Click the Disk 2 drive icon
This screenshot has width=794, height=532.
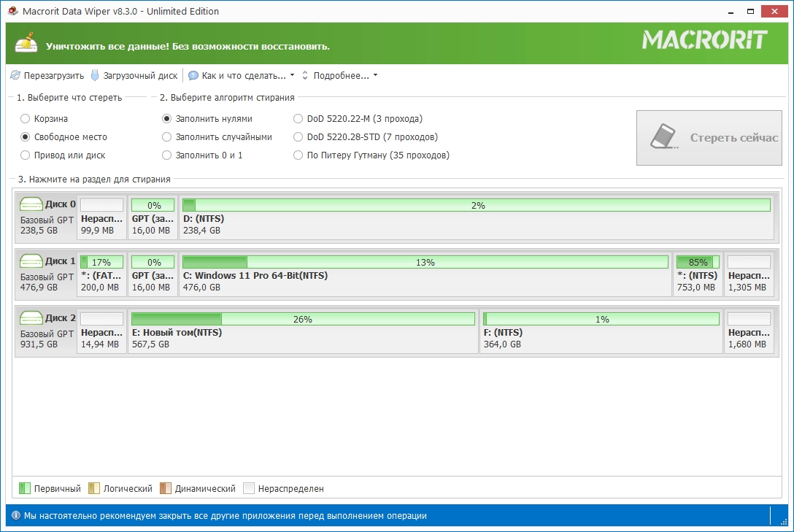[31, 318]
